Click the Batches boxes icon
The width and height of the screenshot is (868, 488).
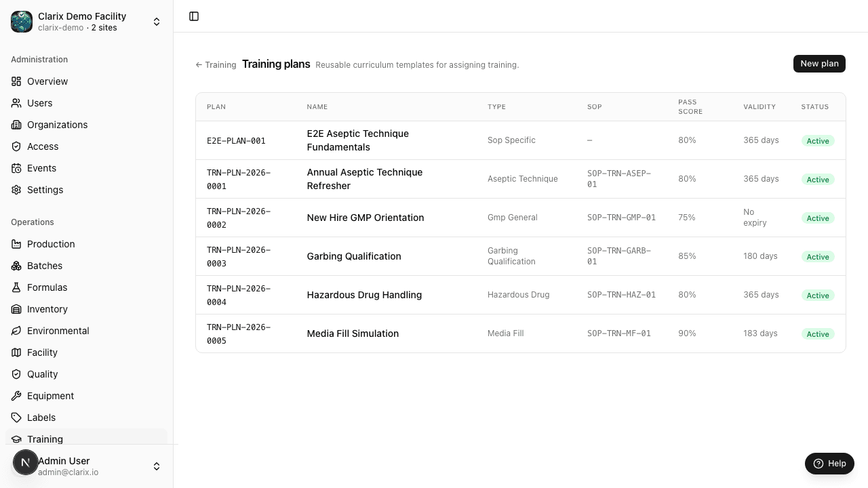(16, 266)
